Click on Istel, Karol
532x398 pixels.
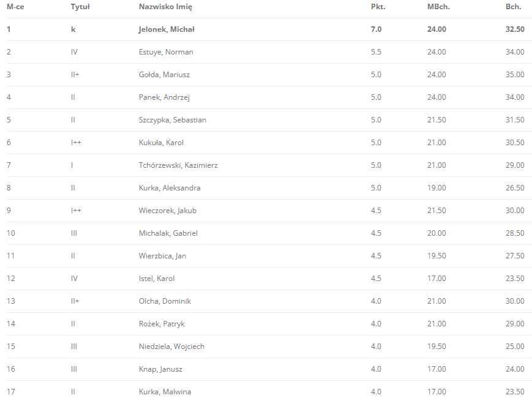pyautogui.click(x=157, y=279)
